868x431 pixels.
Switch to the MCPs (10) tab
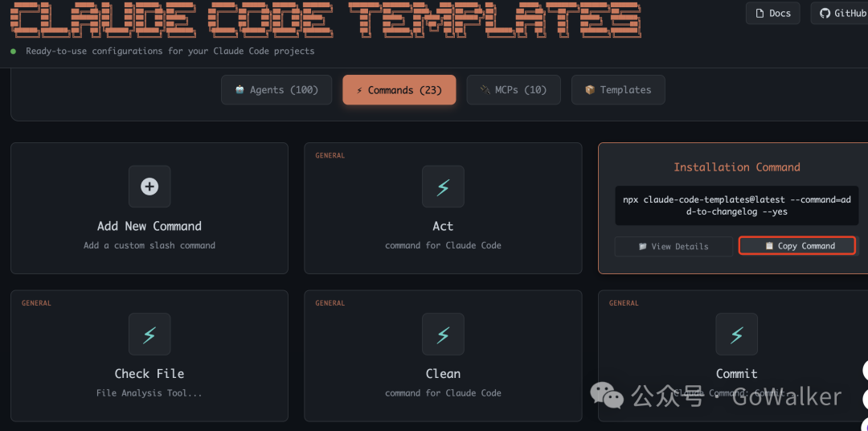(x=513, y=90)
